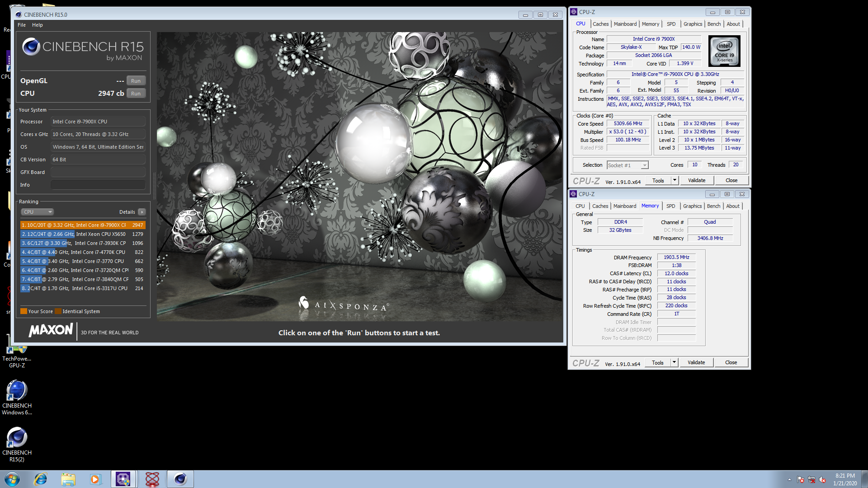Image resolution: width=868 pixels, height=488 pixels.
Task: Open the CPU ranking type dropdown
Action: pos(37,212)
